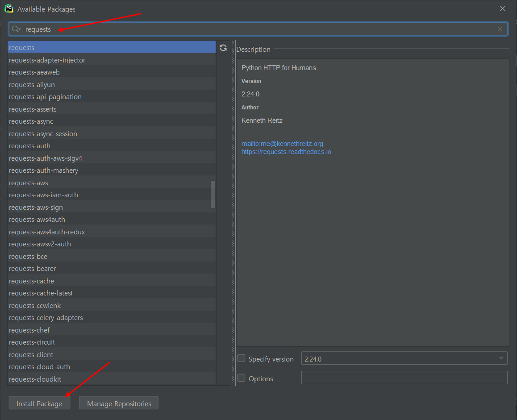
Task: Select the requests-aws package
Action: [112, 183]
